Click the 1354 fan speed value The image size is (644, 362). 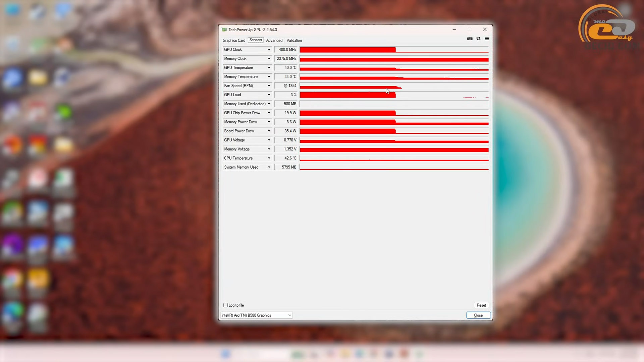tap(286, 86)
